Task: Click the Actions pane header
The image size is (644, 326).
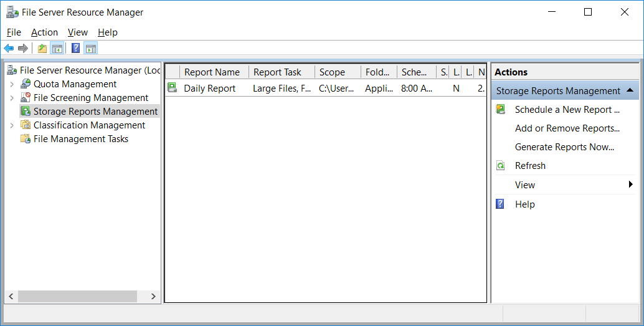Action: pos(565,72)
